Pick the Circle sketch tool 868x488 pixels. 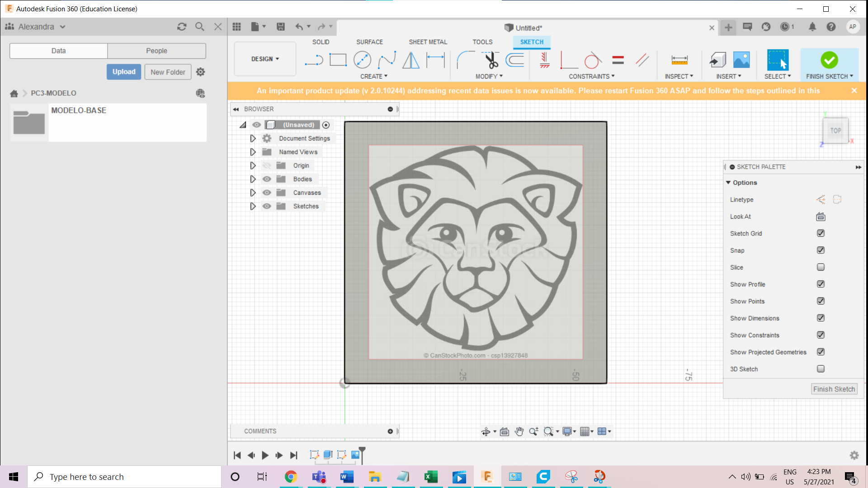coord(362,60)
